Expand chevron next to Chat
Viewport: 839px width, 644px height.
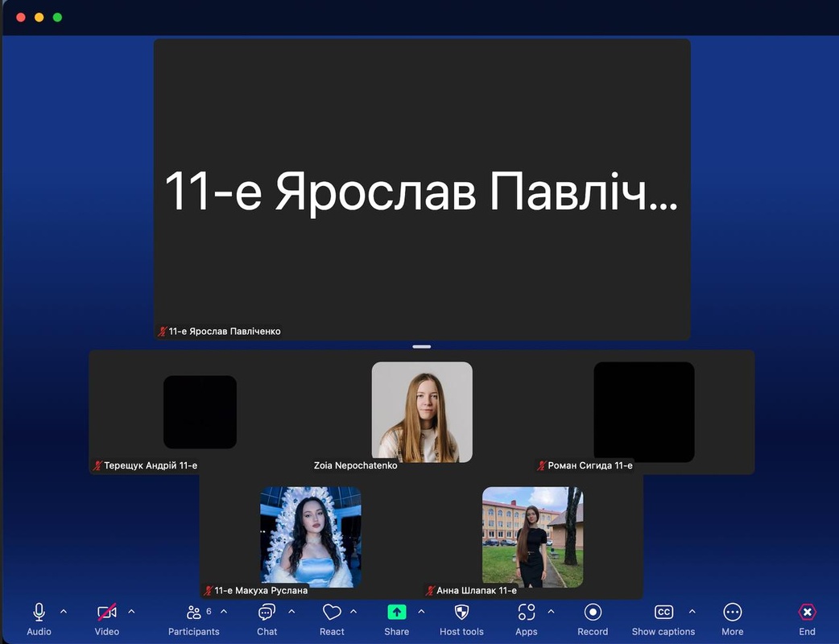pos(291,612)
